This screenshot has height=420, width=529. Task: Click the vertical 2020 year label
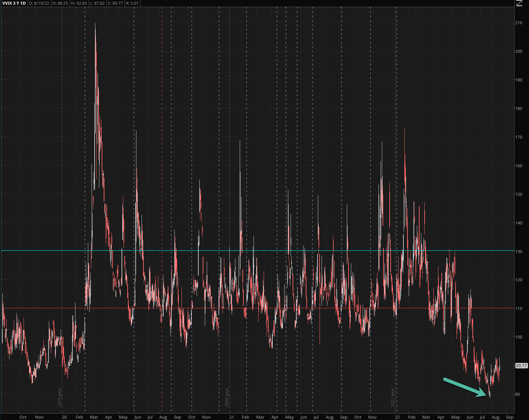coord(227,397)
